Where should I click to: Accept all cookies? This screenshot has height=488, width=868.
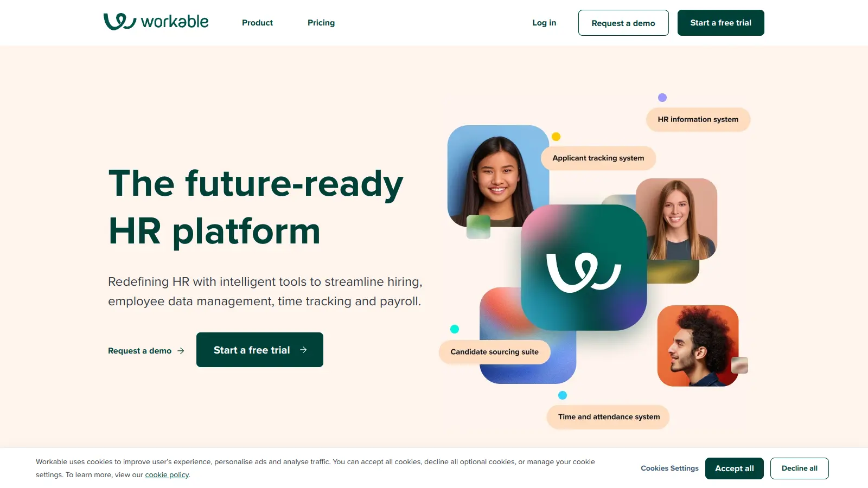tap(735, 468)
